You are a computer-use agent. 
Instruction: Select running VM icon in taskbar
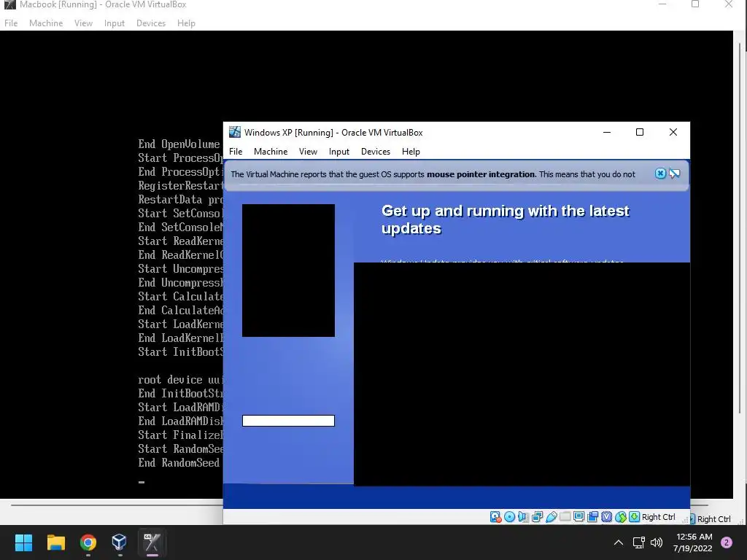pyautogui.click(x=152, y=542)
